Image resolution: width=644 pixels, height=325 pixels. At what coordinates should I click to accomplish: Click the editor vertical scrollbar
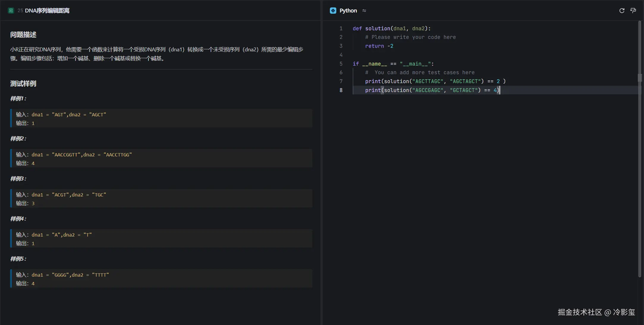640,148
